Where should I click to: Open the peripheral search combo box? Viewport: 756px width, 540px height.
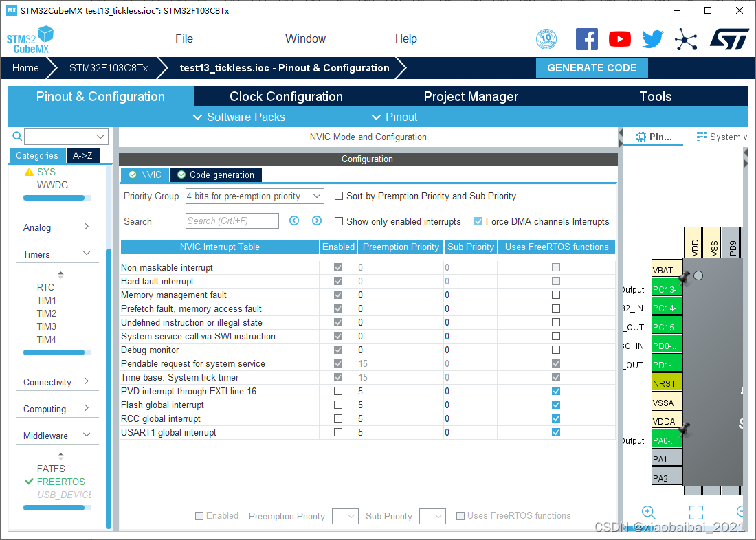66,137
